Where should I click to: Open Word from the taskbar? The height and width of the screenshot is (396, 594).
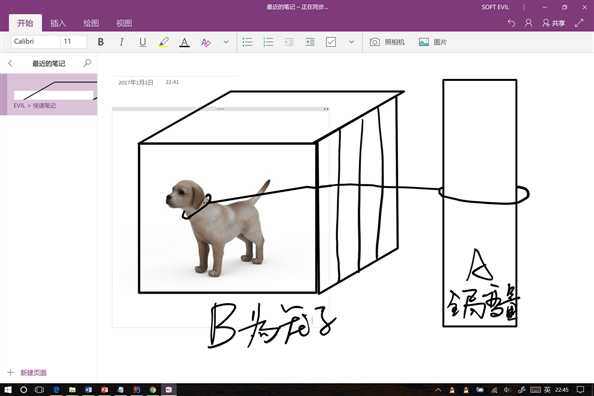coord(89,390)
